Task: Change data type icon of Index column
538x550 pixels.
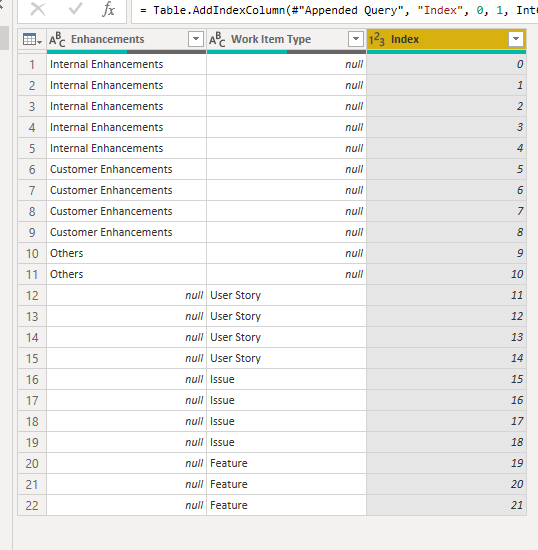Action: pyautogui.click(x=377, y=39)
